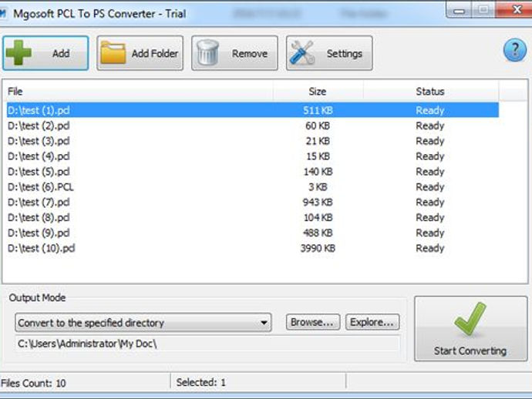Sort the list by the Size column header

318,91
